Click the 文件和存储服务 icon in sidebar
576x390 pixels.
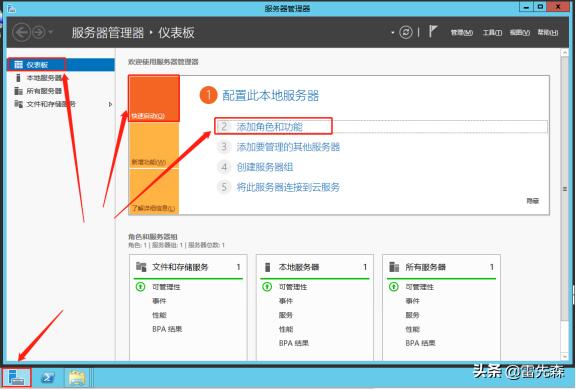18,104
